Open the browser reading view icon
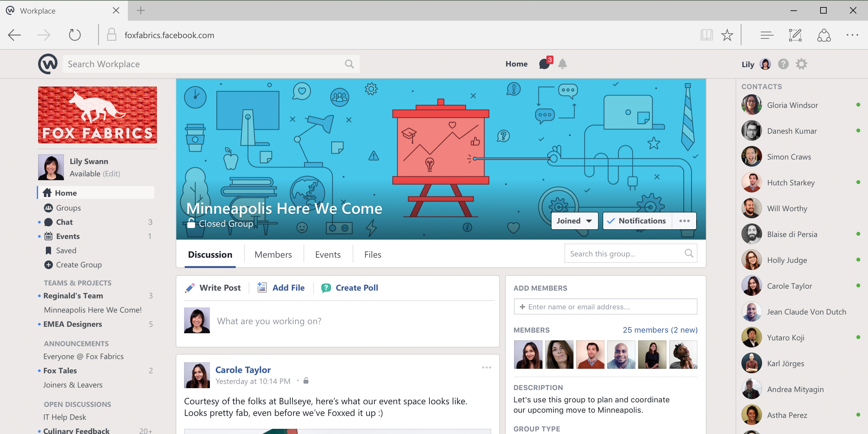 point(707,35)
